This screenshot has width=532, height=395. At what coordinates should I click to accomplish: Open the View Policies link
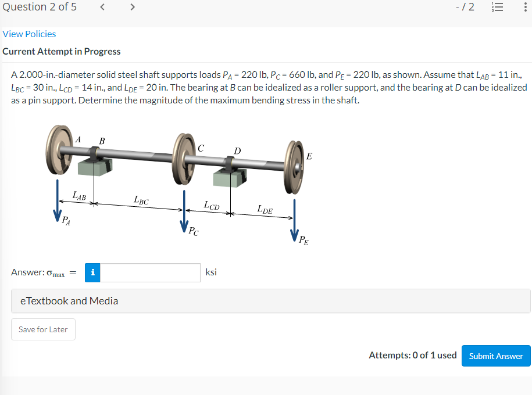coord(29,34)
